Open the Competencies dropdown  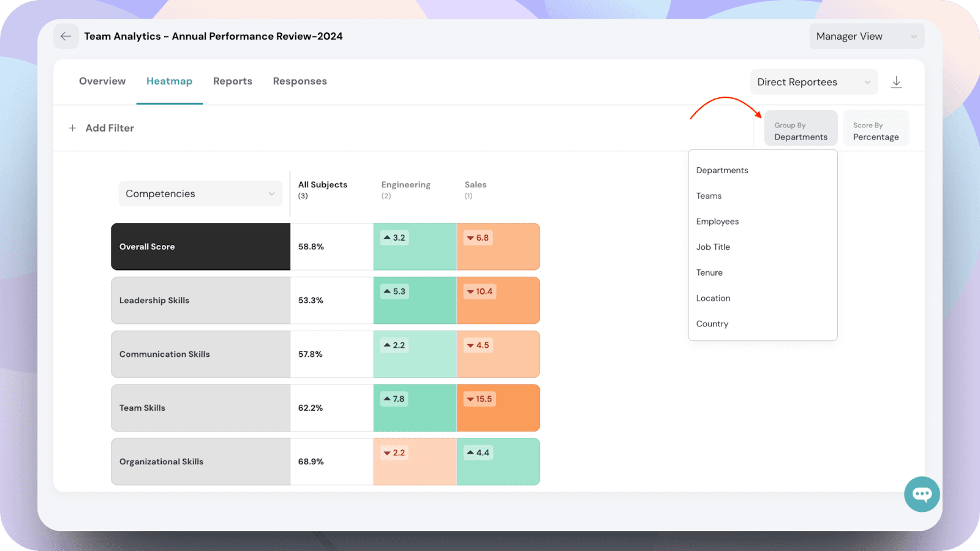(x=200, y=193)
